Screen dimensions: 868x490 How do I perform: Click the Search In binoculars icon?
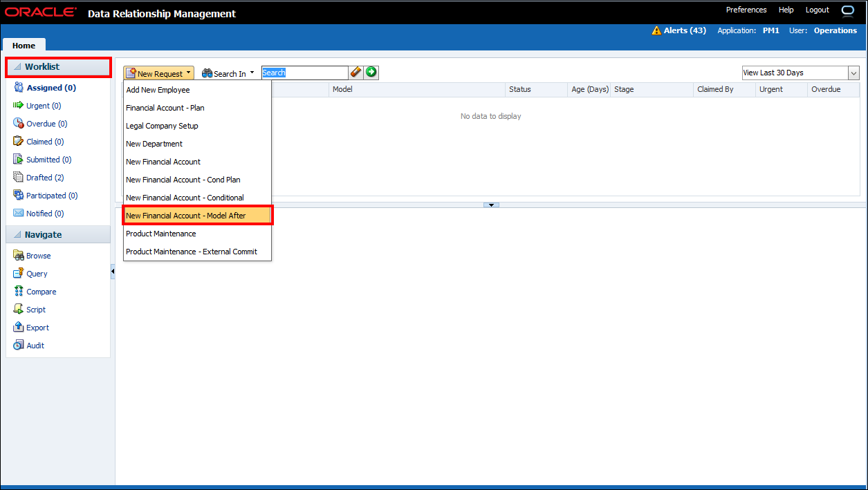coord(207,73)
